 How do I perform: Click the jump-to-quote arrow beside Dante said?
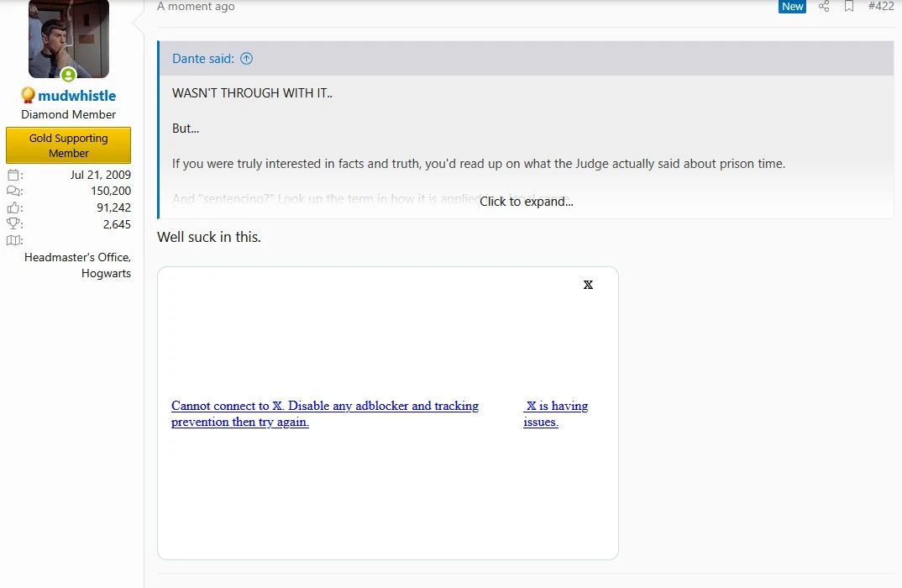click(246, 58)
